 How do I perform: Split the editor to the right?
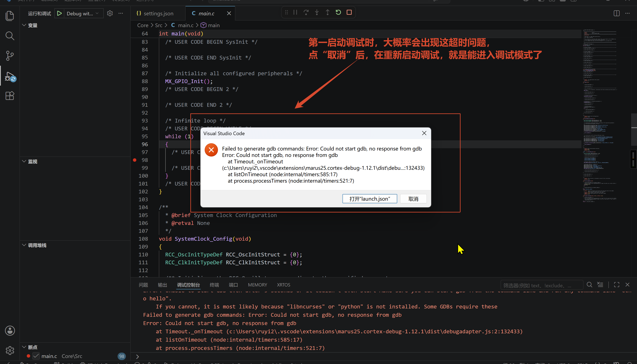click(x=616, y=13)
